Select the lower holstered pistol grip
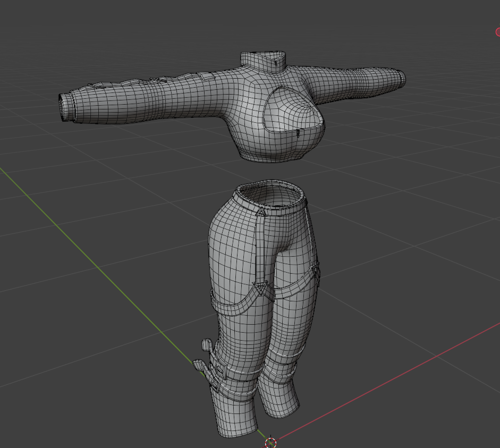500x448 pixels. point(200,365)
